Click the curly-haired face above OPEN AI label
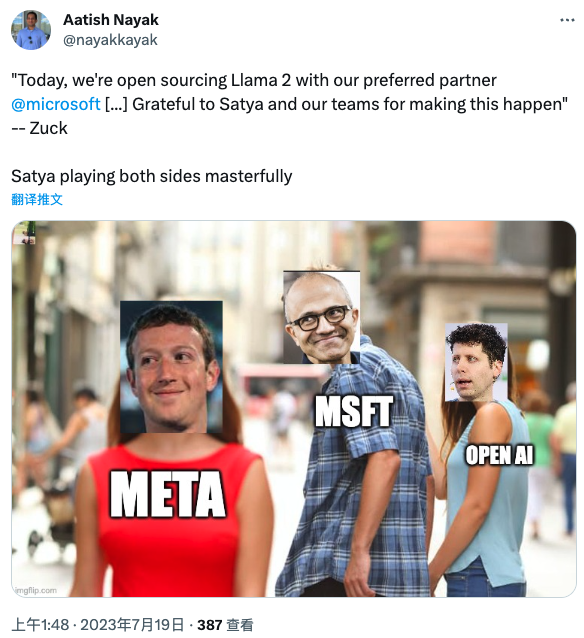 pyautogui.click(x=476, y=362)
